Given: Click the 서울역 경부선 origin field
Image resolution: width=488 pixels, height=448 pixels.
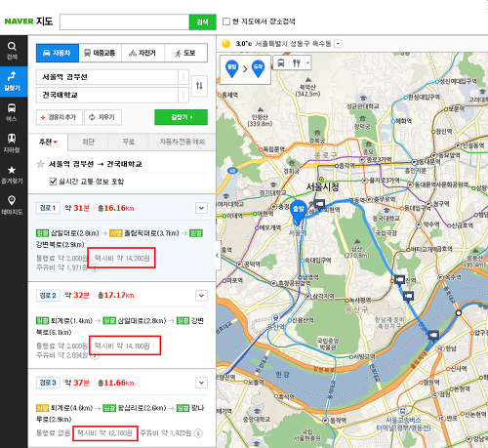Looking at the screenshot, I should 107,77.
